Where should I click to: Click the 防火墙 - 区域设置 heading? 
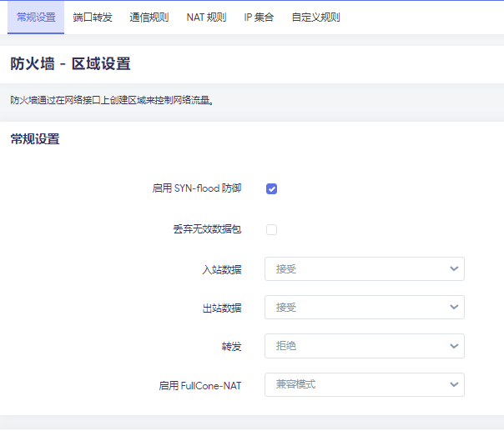tap(70, 63)
